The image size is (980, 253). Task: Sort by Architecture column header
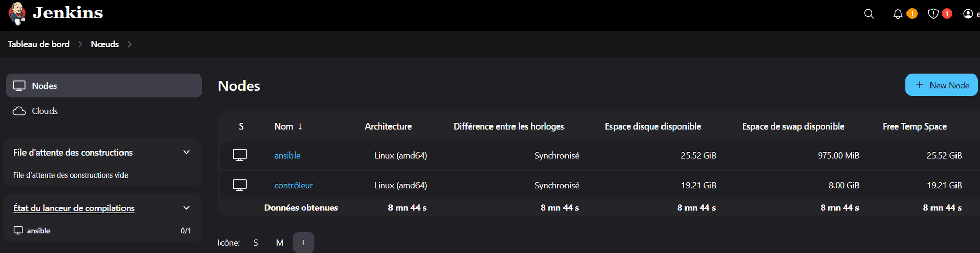coord(388,127)
